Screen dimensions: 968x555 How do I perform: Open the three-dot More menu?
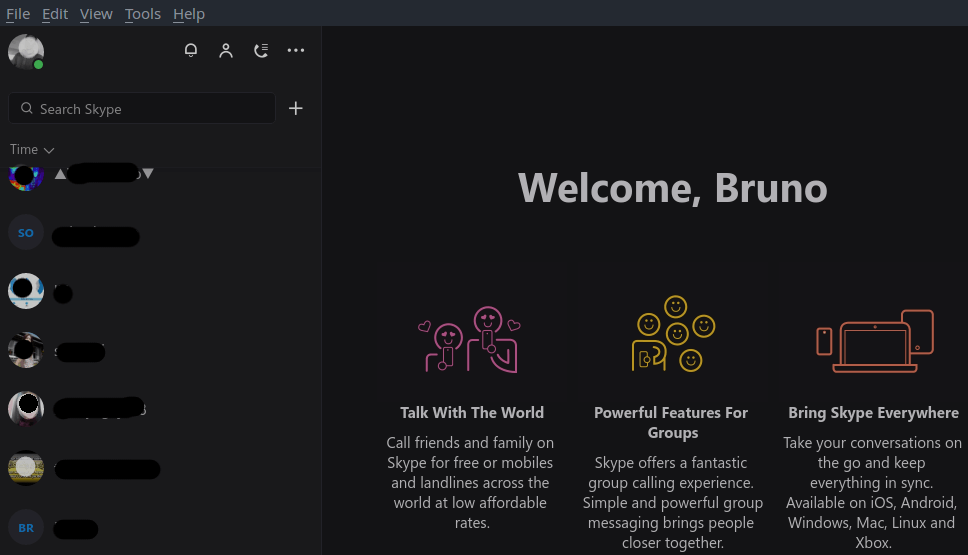296,51
